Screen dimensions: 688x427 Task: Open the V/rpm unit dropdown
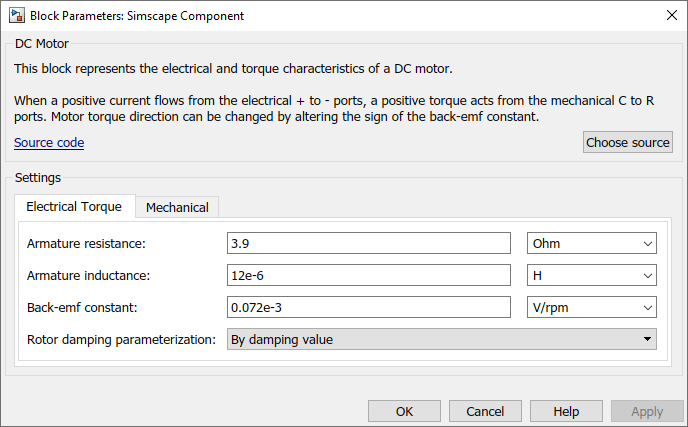coord(591,307)
